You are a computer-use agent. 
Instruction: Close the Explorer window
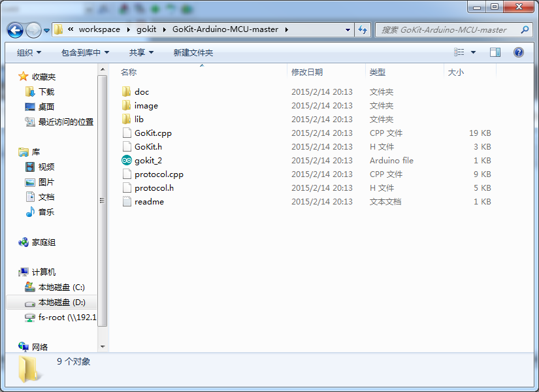(519, 7)
